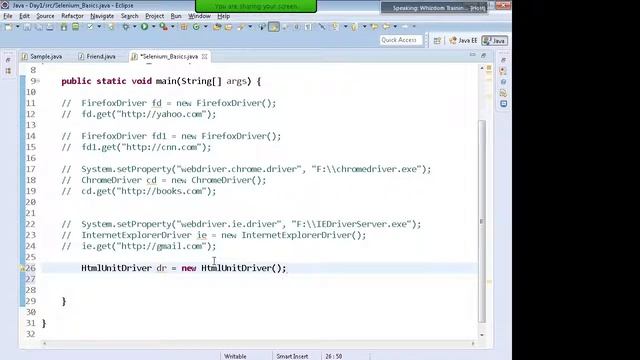Click the horizontal scrollbar right arrow
The image size is (640, 360).
[x=473, y=344]
